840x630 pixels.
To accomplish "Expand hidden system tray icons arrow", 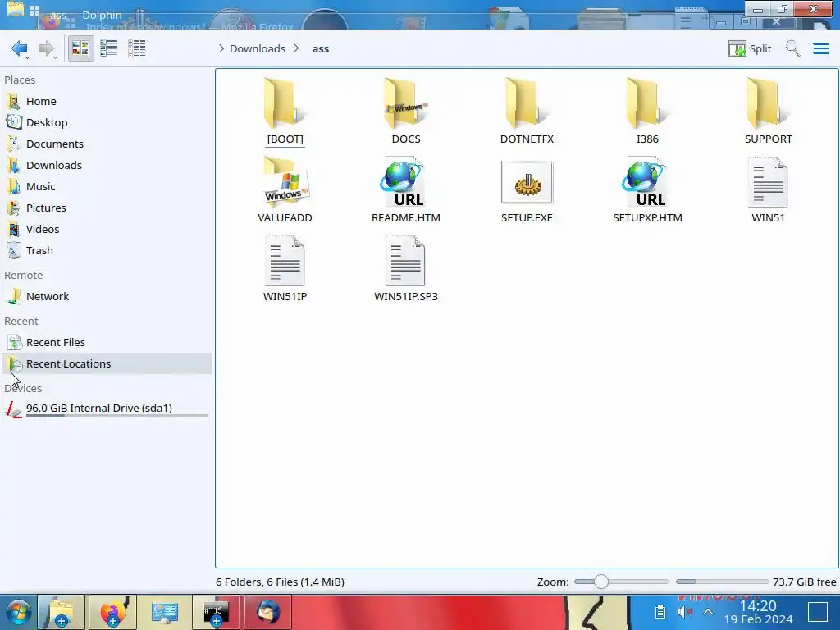I will point(708,612).
